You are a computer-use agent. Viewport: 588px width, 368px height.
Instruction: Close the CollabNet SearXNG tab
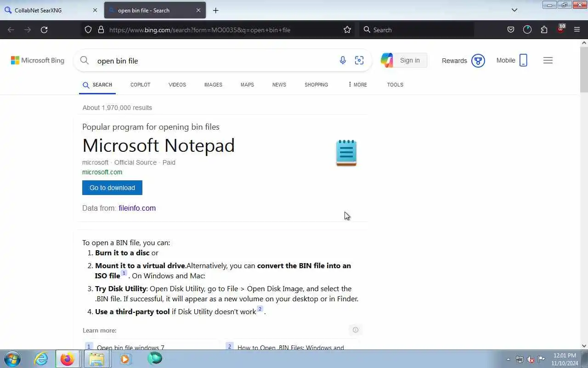click(95, 10)
